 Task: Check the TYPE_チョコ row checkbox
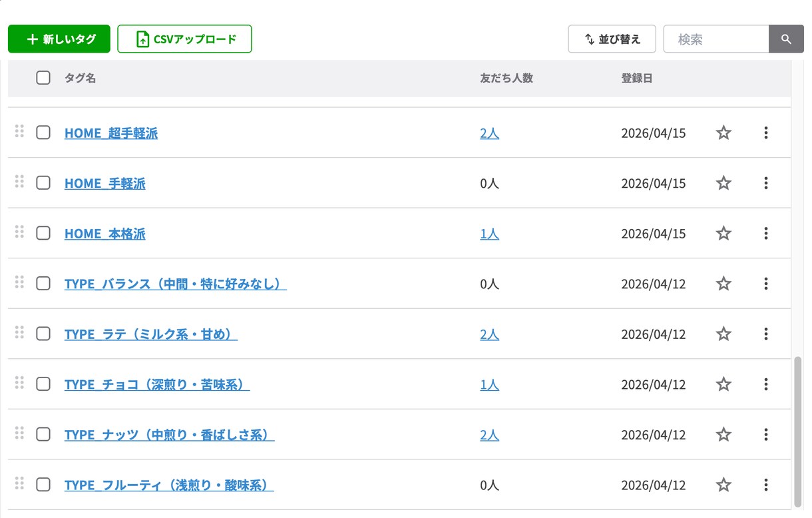click(43, 384)
